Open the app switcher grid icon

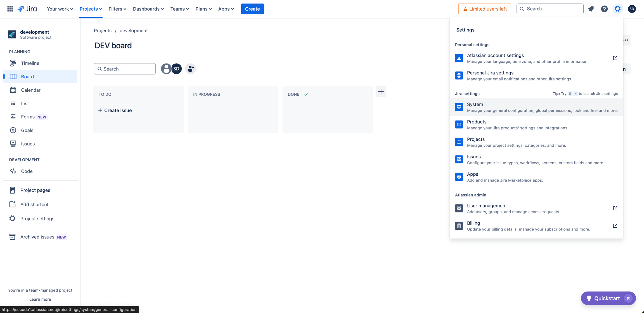10,9
